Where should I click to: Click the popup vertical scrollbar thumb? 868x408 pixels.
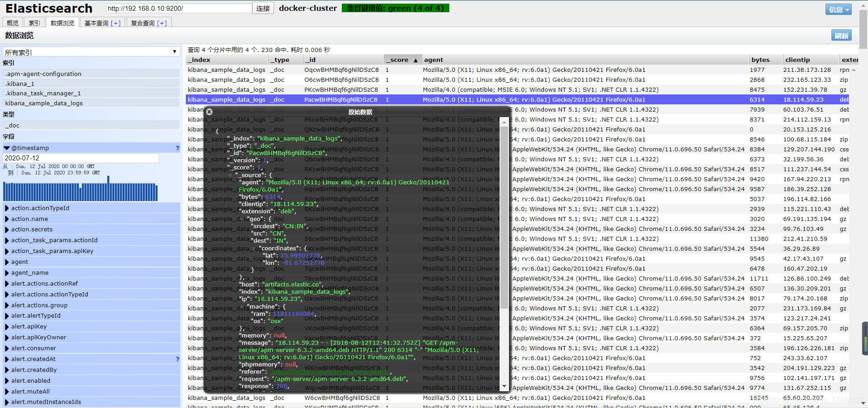(x=504, y=217)
